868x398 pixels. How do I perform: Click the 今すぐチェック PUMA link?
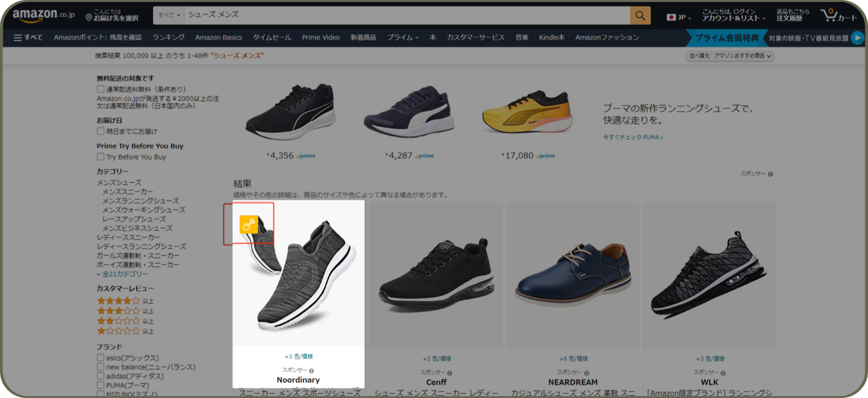coord(632,138)
